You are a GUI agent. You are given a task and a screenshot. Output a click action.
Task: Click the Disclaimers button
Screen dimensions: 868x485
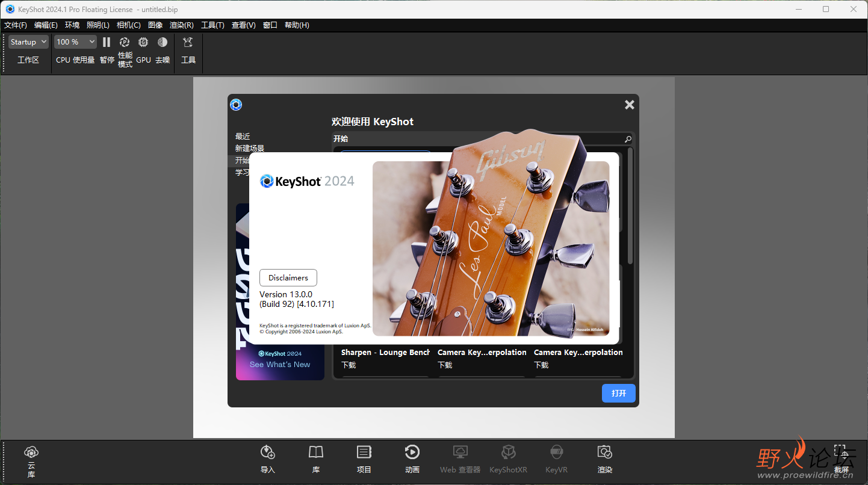point(288,278)
